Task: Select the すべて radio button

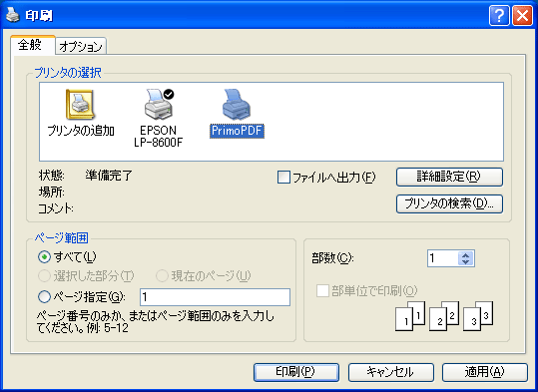Action: pos(44,257)
